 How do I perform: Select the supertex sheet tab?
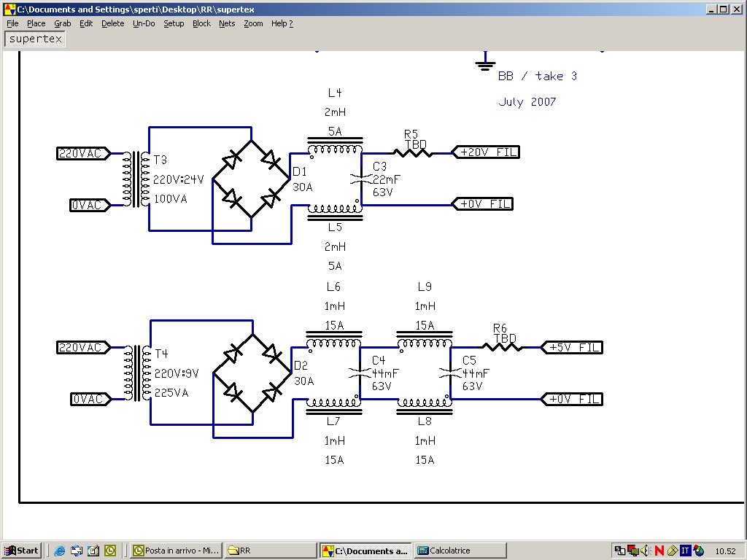click(x=35, y=39)
